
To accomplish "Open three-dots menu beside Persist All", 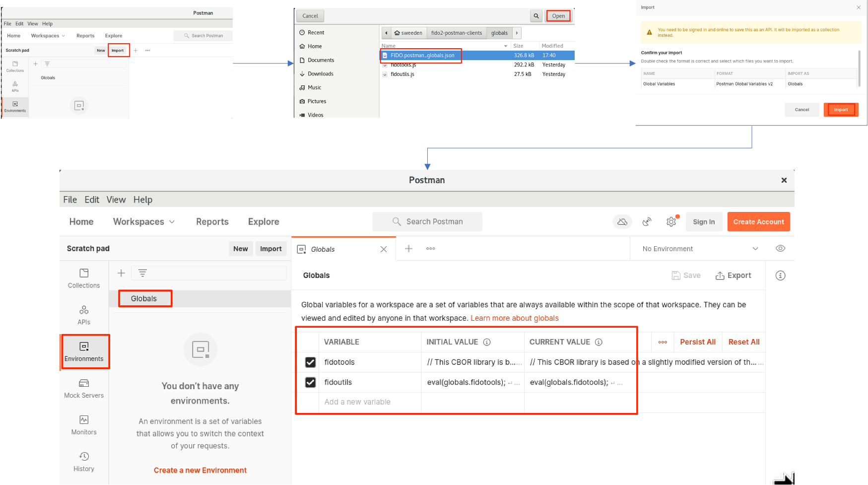I will (663, 342).
